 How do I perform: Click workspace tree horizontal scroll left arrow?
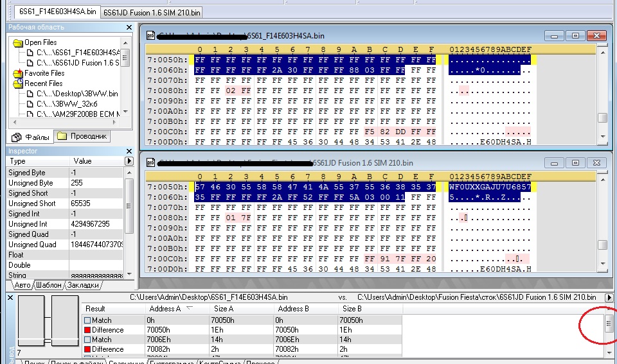[15, 122]
